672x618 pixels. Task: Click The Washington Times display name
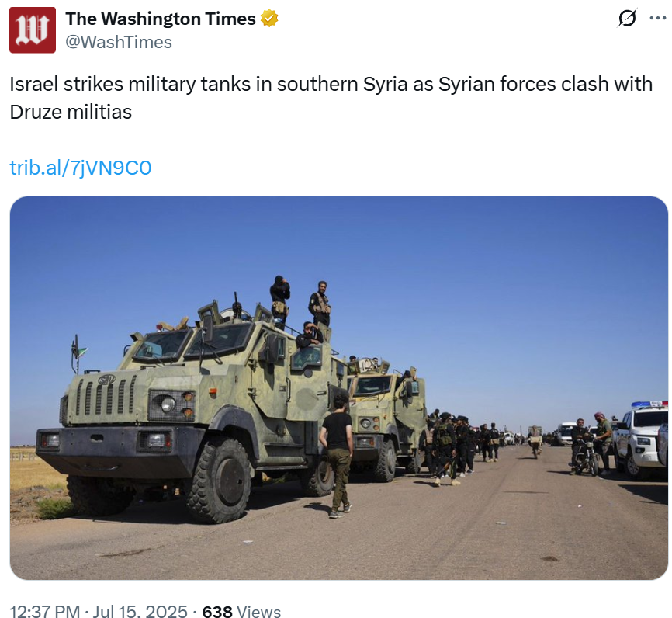coord(161,19)
